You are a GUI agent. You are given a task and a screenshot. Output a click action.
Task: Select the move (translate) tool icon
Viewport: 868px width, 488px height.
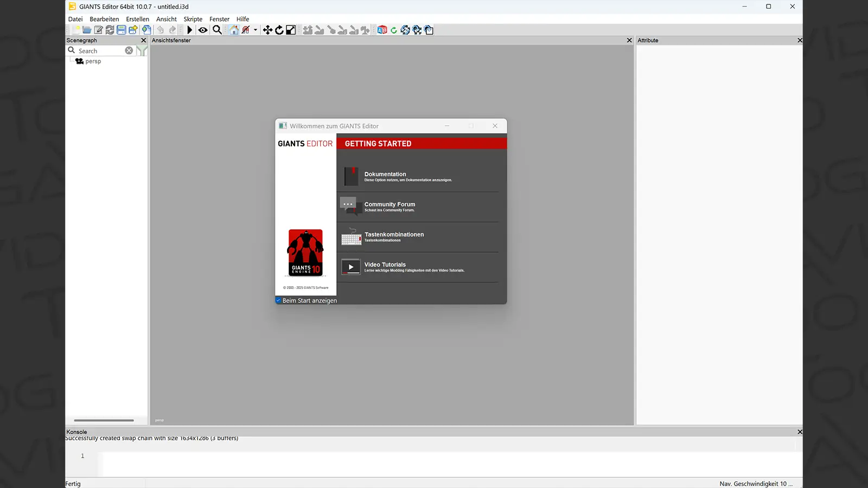tap(267, 30)
